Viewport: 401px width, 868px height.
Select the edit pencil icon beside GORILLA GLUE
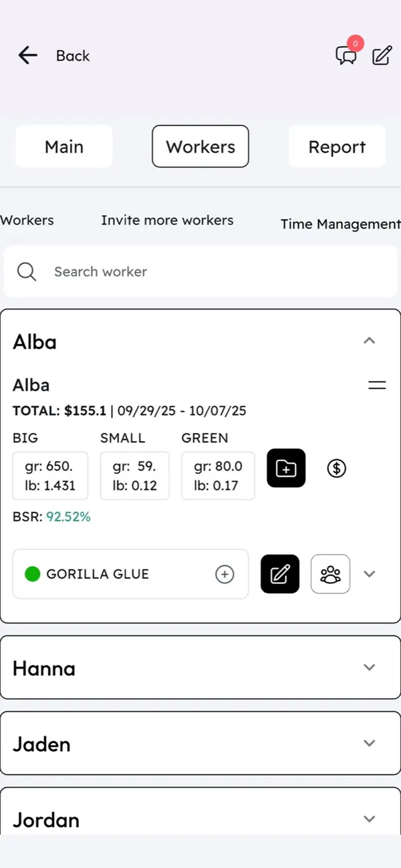coord(280,574)
